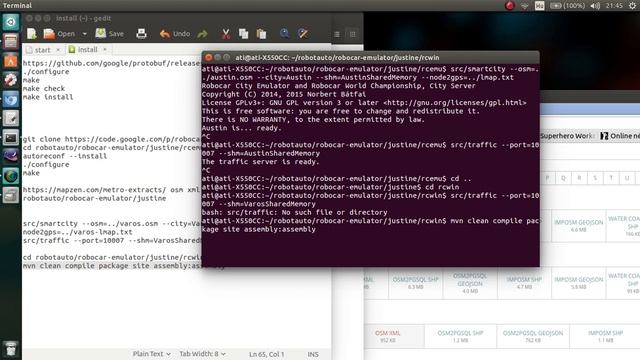Click the 21:45 clock in top panel

(x=614, y=6)
